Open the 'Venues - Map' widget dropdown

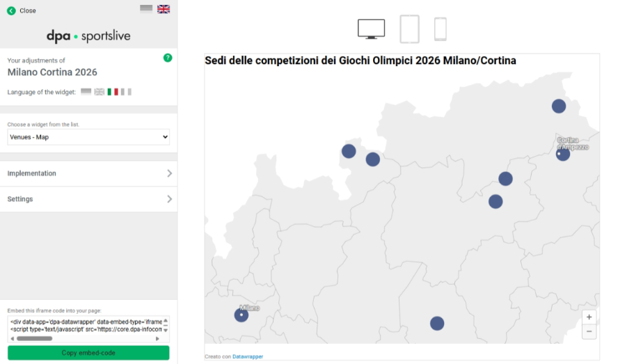[88, 137]
